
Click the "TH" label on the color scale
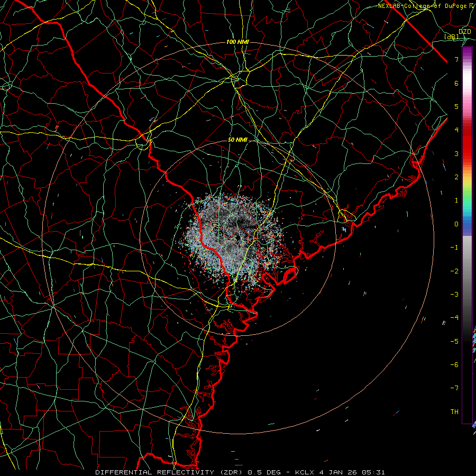point(454,412)
